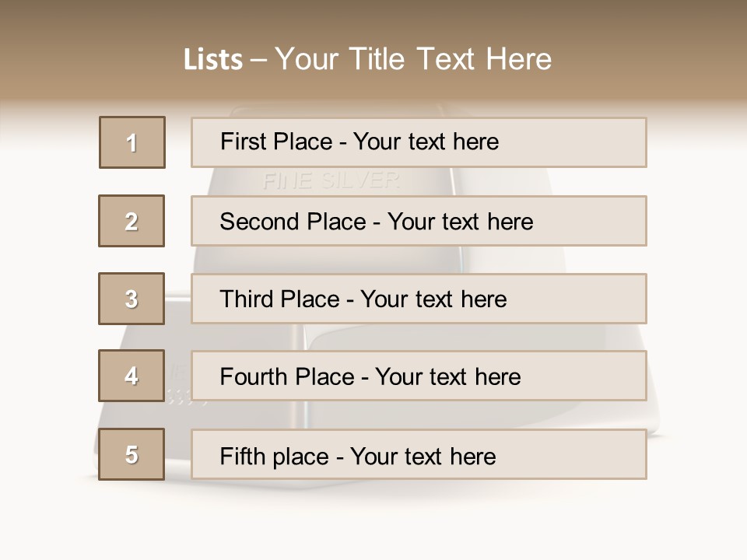
Task: Click the word Fourth in the fourth bar
Action: [x=254, y=377]
